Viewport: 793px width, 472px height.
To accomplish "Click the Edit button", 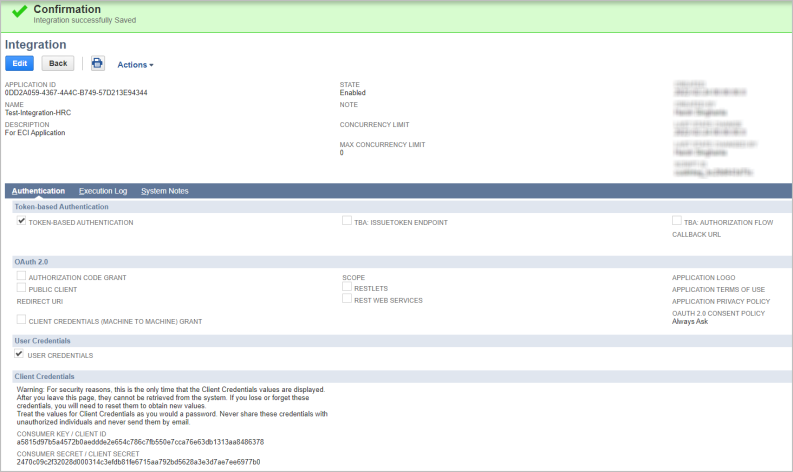I will (x=20, y=63).
